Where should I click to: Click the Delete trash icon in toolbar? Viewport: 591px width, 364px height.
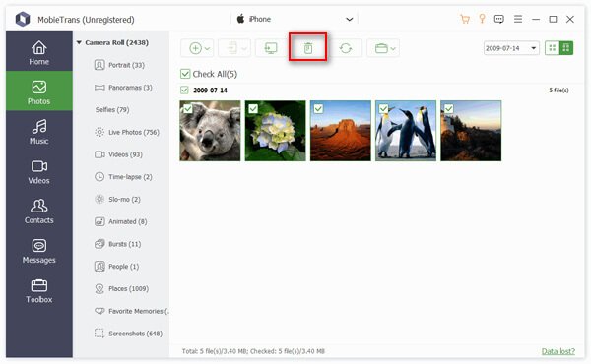click(308, 48)
